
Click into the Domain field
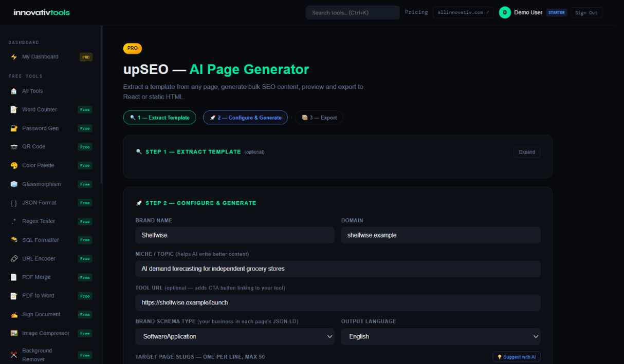tap(441, 235)
